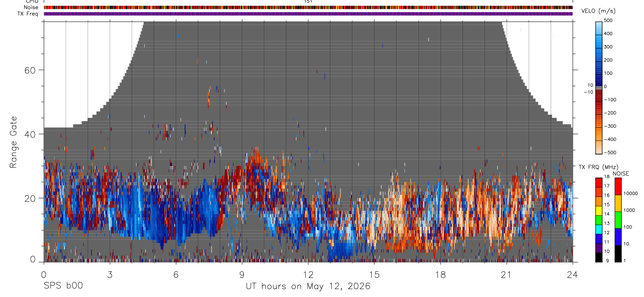Click the '12' hour tick on x-axis

[x=308, y=274]
